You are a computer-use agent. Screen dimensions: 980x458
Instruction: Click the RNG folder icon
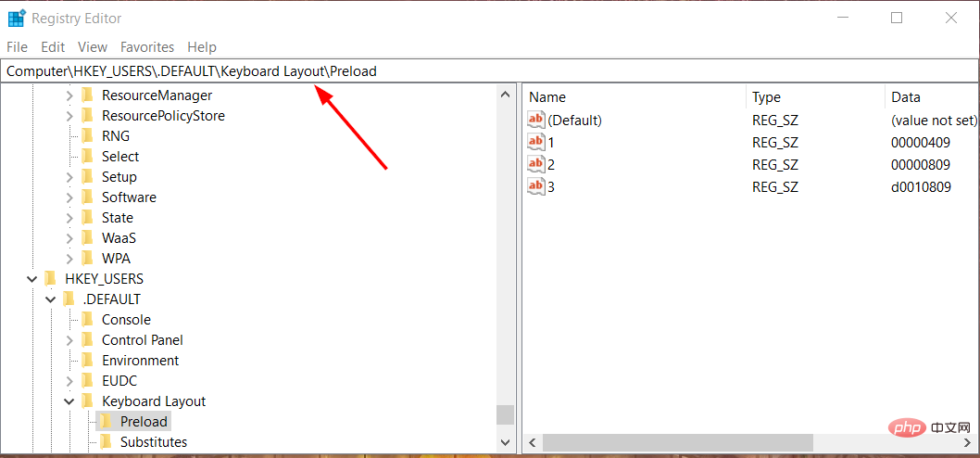(x=88, y=135)
